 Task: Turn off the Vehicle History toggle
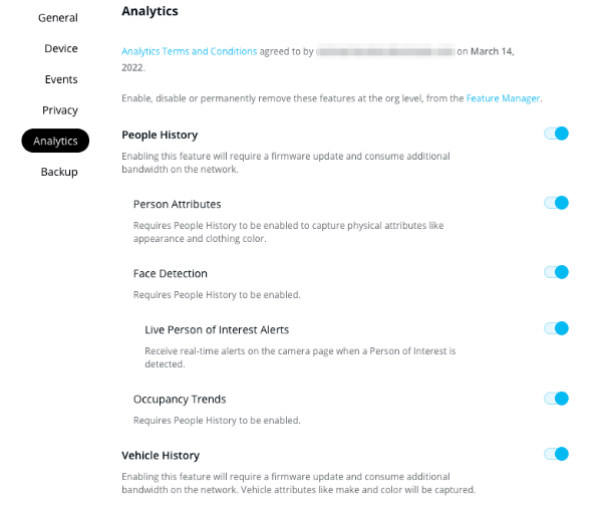(x=556, y=454)
